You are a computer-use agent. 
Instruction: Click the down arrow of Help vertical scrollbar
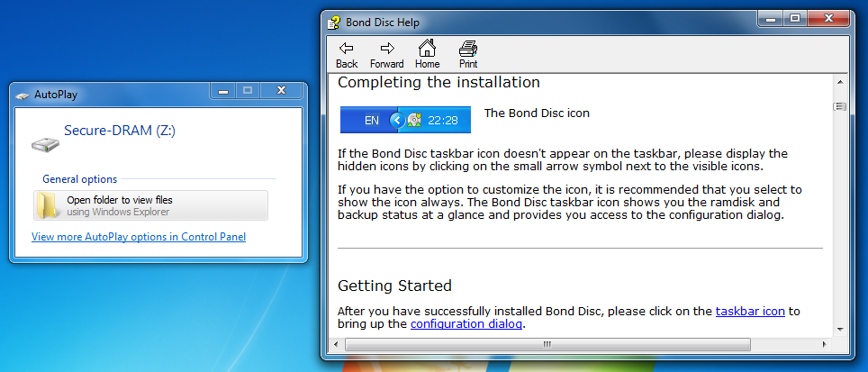click(x=840, y=330)
